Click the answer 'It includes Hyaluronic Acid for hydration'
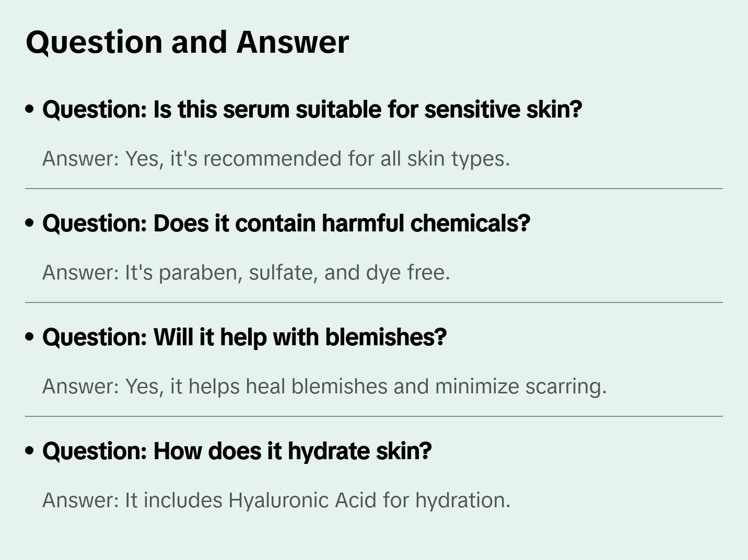The height and width of the screenshot is (560, 748). click(276, 500)
